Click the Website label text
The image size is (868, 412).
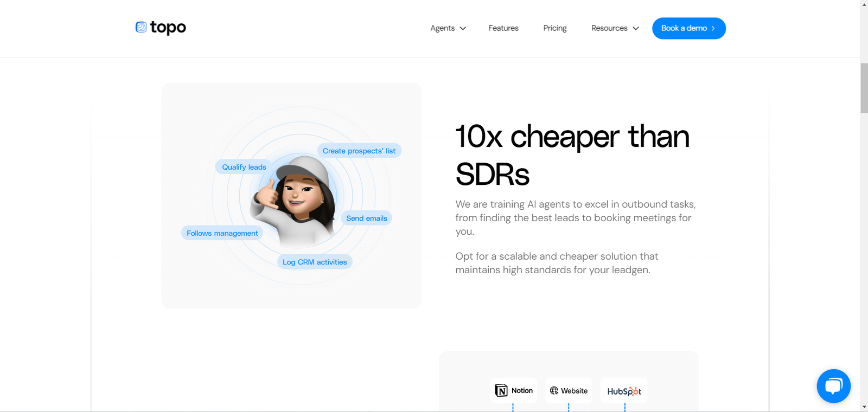click(574, 390)
